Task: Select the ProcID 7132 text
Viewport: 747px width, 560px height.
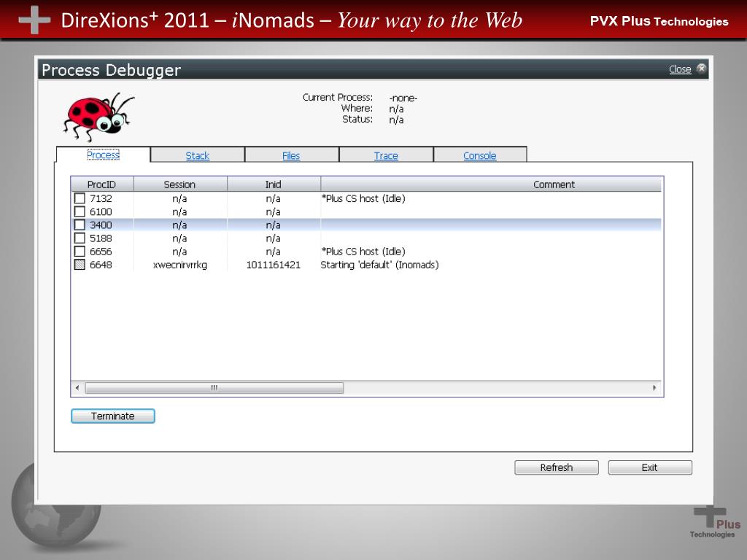Action: click(101, 198)
